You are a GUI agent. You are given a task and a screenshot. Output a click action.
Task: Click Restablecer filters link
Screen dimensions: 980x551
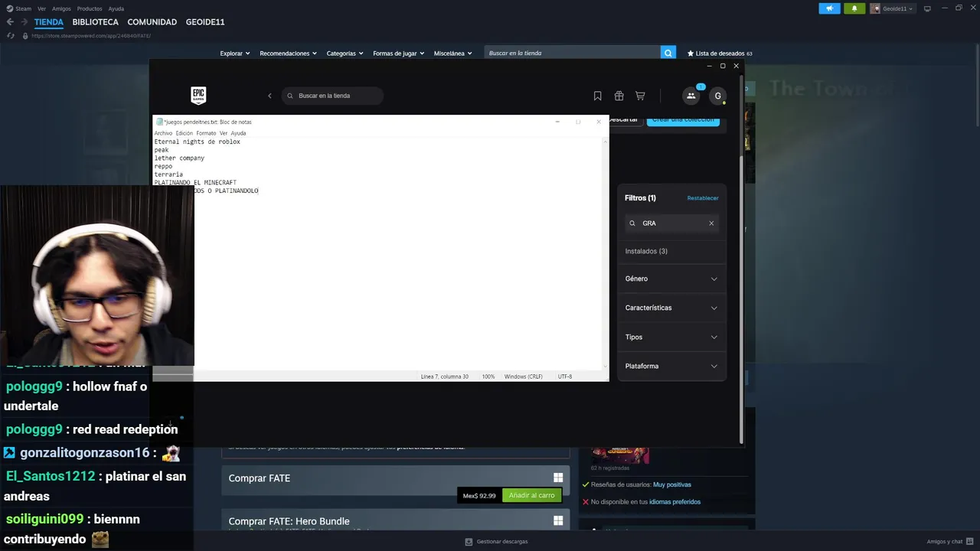703,198
